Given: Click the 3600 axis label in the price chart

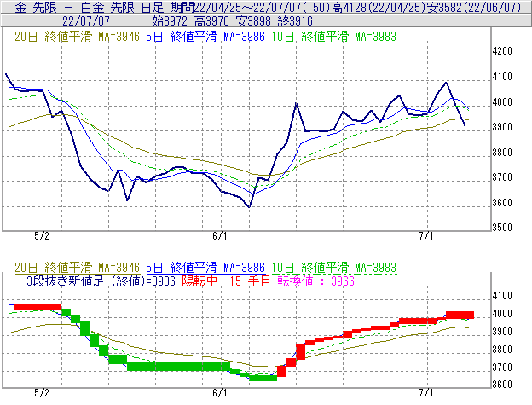Looking at the screenshot, I should pyautogui.click(x=502, y=203).
